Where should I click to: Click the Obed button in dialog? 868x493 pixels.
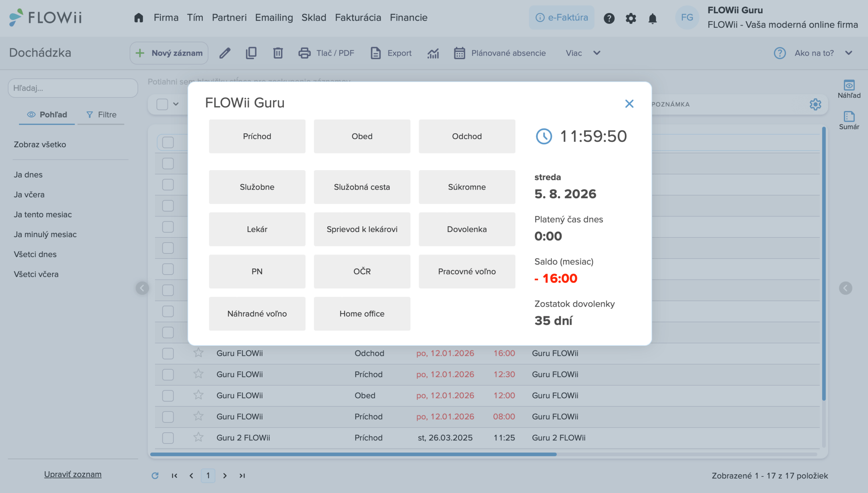click(x=362, y=136)
